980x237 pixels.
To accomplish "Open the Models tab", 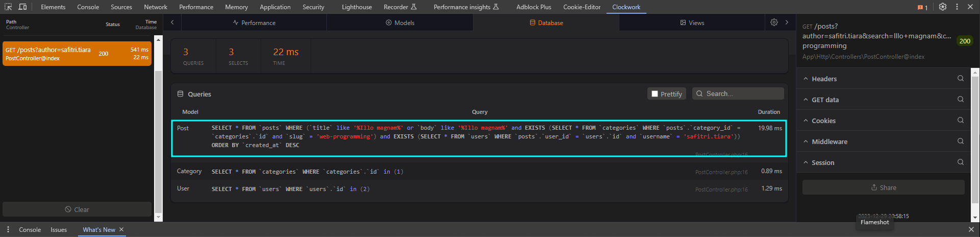I will pos(400,22).
